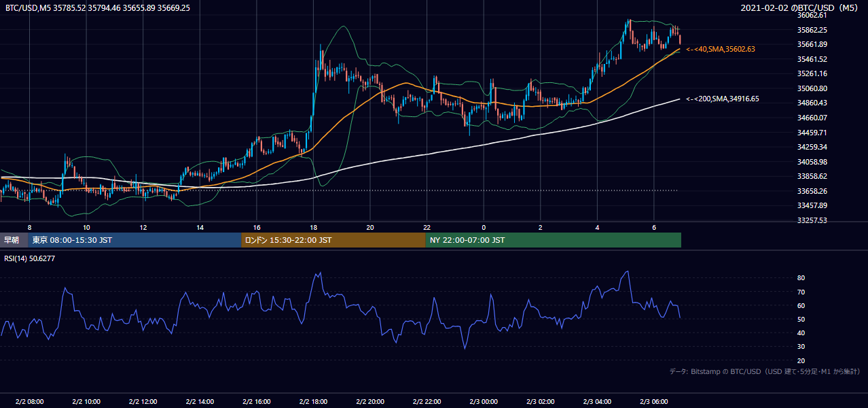This screenshot has width=868, height=408.
Task: Click the 2/2 16:00 date axis label
Action: coord(256,402)
